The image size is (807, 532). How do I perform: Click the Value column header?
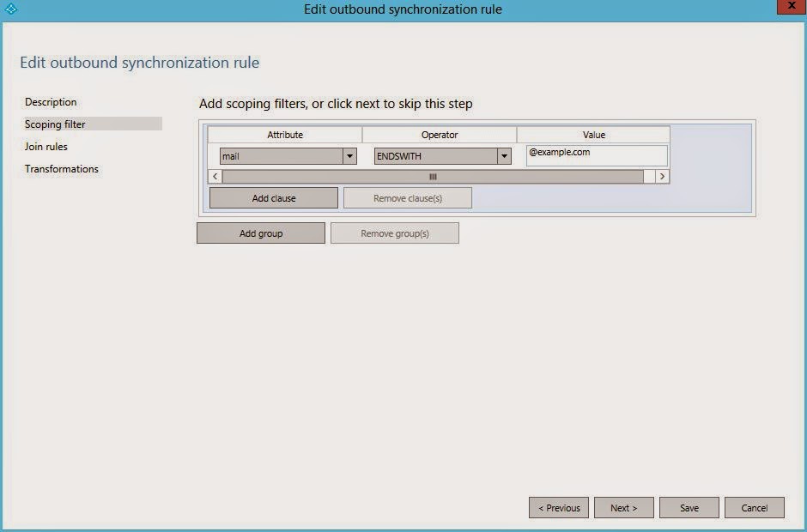593,135
